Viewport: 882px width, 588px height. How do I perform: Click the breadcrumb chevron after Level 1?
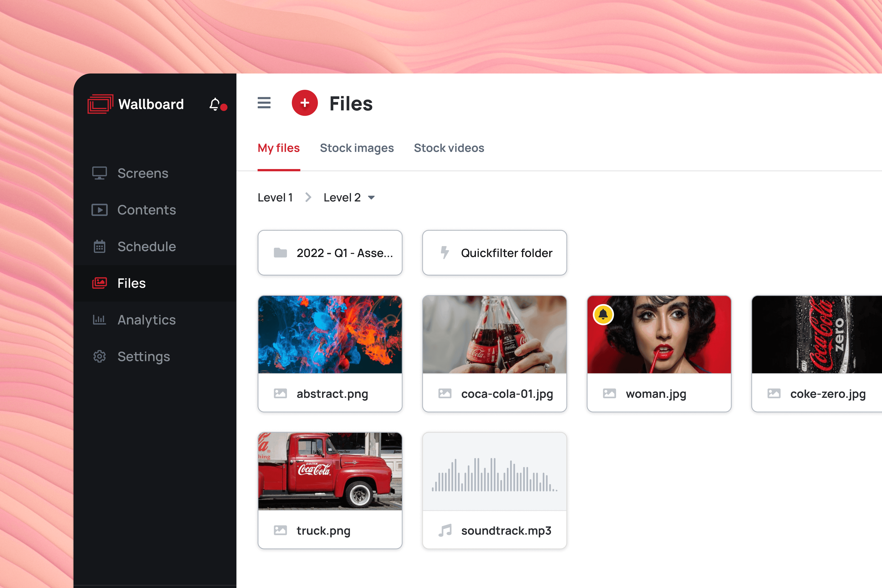[x=308, y=197]
